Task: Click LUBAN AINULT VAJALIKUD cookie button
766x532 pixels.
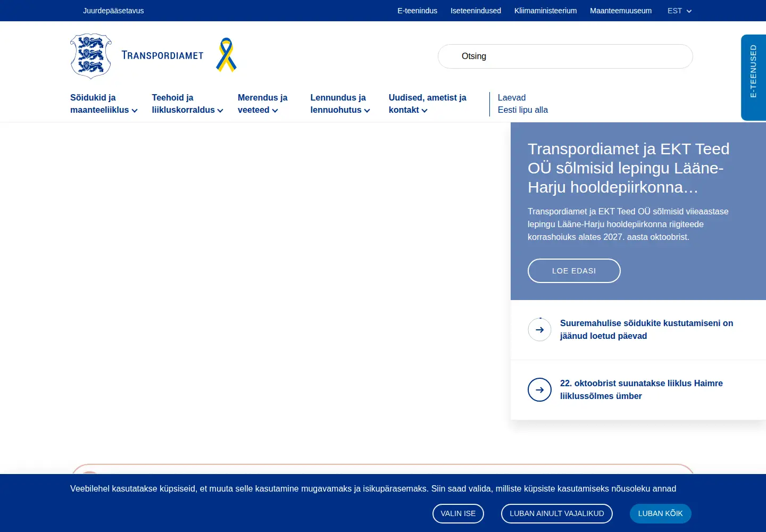Action: 557,513
